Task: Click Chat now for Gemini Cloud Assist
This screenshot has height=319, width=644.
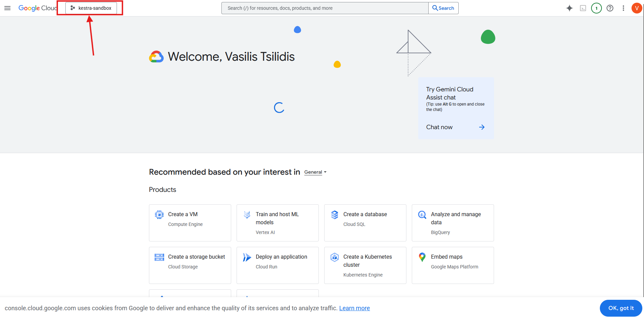Action: 455,127
